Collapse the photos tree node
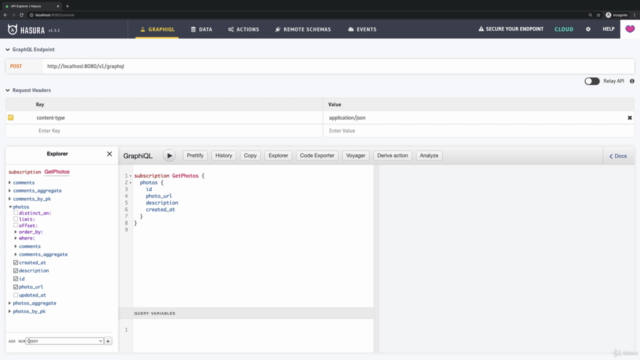 click(x=10, y=207)
